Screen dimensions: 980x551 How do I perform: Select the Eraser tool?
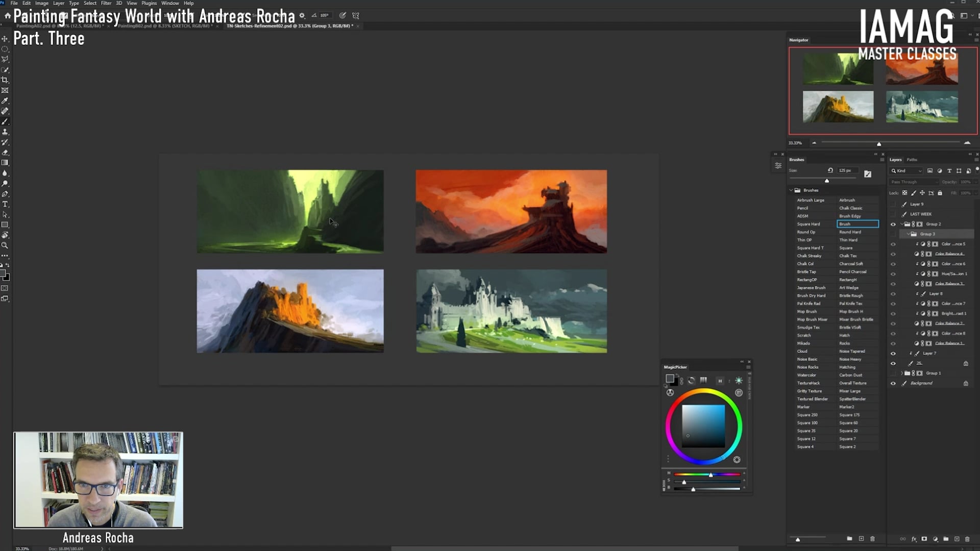(x=5, y=153)
